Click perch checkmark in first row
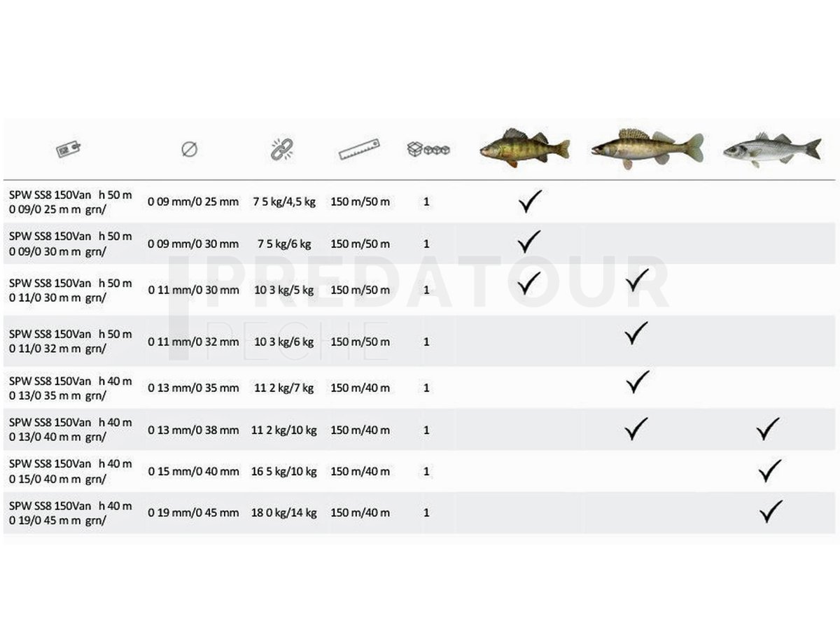This screenshot has width=840, height=630. 530,202
